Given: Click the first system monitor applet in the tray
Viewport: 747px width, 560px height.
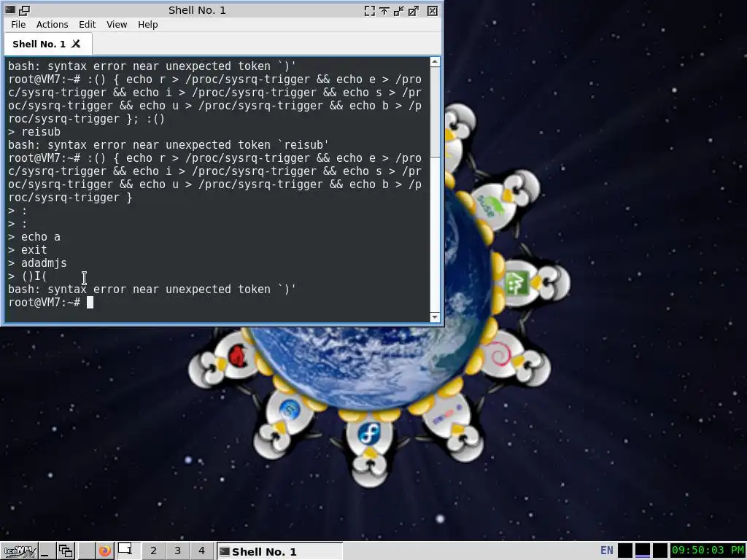Looking at the screenshot, I should (625, 551).
